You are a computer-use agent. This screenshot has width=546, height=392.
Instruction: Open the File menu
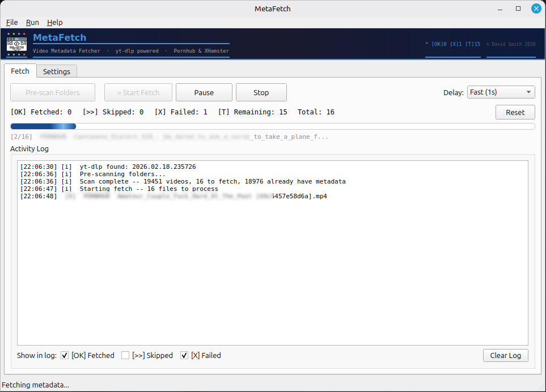12,22
